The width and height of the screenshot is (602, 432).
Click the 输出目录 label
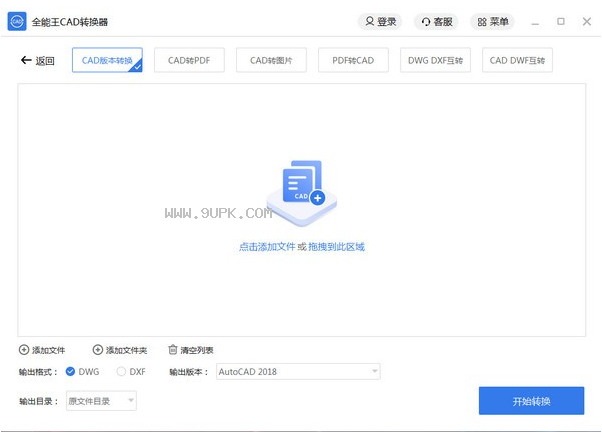pyautogui.click(x=39, y=401)
